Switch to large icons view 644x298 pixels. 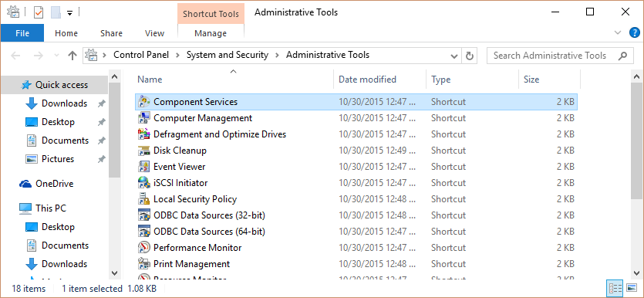(x=632, y=287)
